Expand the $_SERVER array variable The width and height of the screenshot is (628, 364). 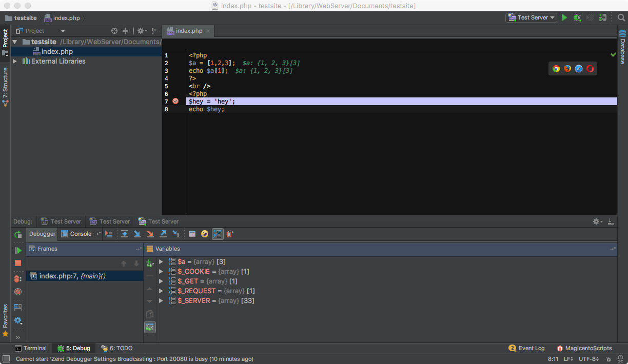tap(161, 301)
